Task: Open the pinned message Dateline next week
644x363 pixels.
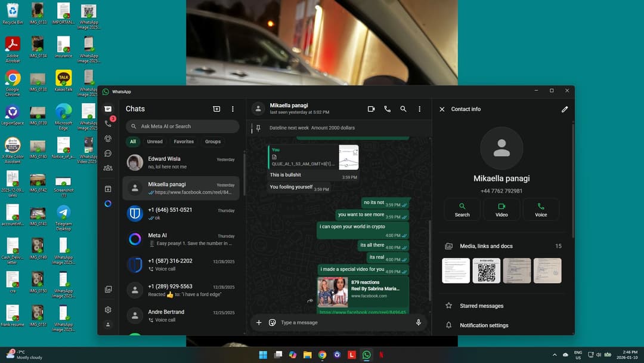Action: (339, 128)
